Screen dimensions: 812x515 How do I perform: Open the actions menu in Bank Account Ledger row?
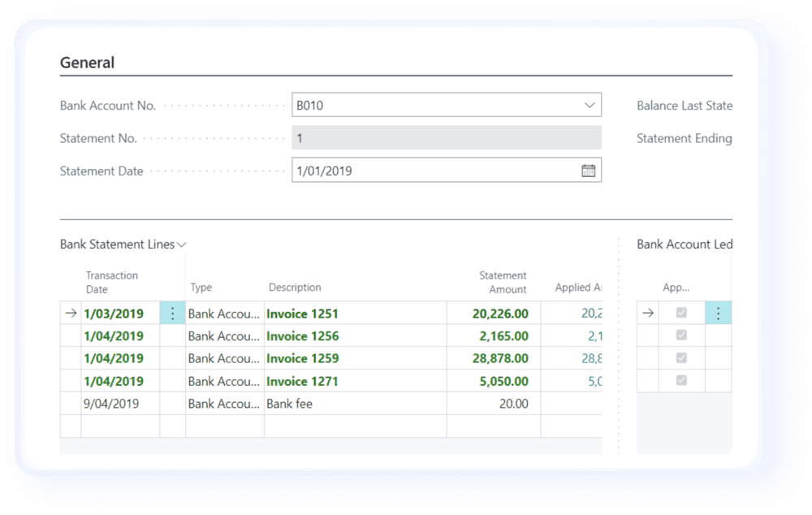718,313
